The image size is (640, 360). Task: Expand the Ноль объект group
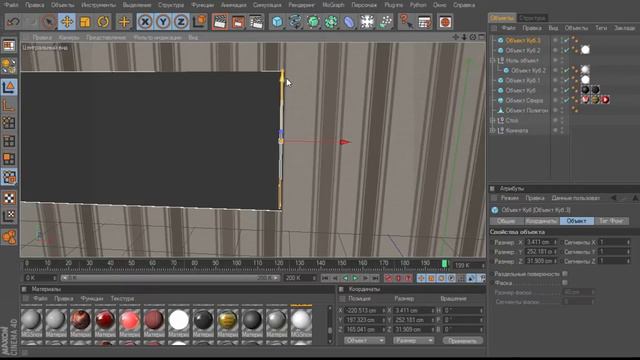[x=493, y=60]
